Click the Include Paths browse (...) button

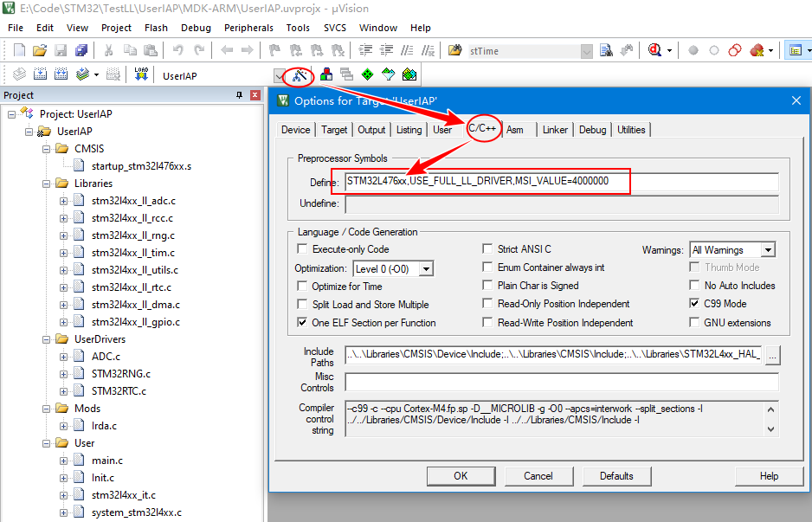click(773, 355)
